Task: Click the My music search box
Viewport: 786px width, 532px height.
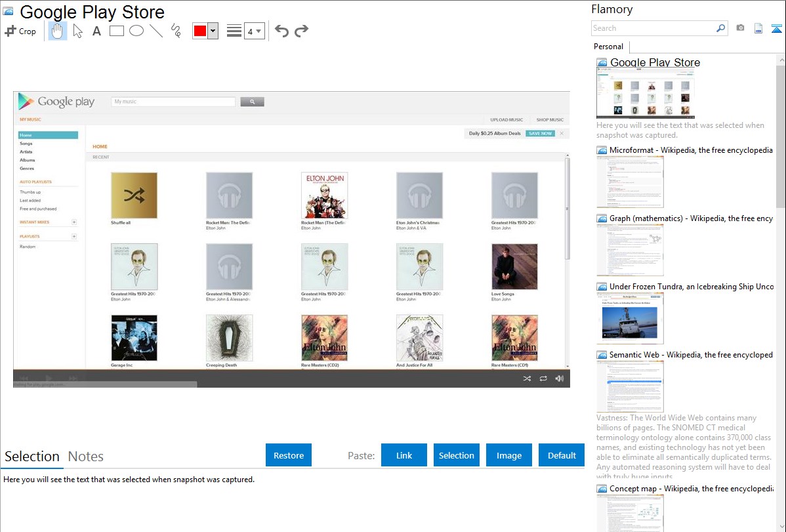Action: coord(173,102)
